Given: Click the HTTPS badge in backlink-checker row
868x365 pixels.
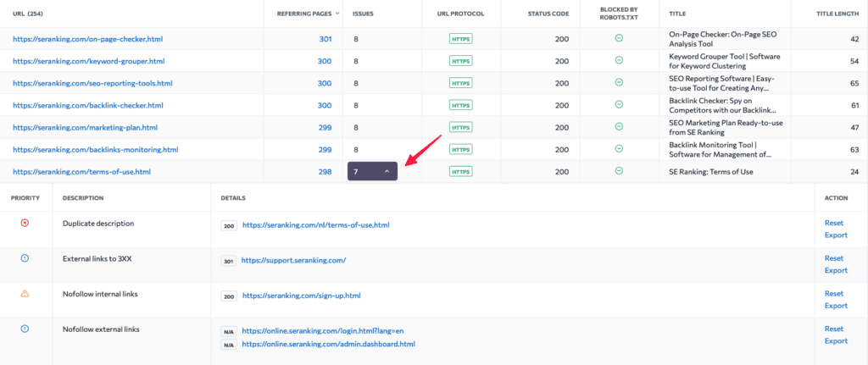Looking at the screenshot, I should [460, 105].
